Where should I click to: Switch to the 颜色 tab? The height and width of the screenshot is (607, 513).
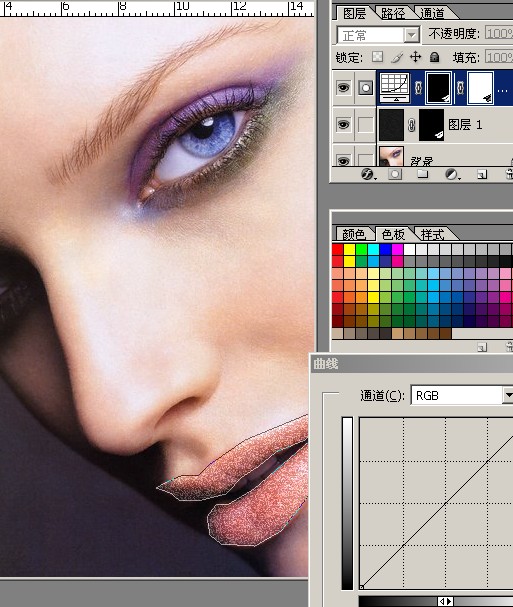coord(353,235)
